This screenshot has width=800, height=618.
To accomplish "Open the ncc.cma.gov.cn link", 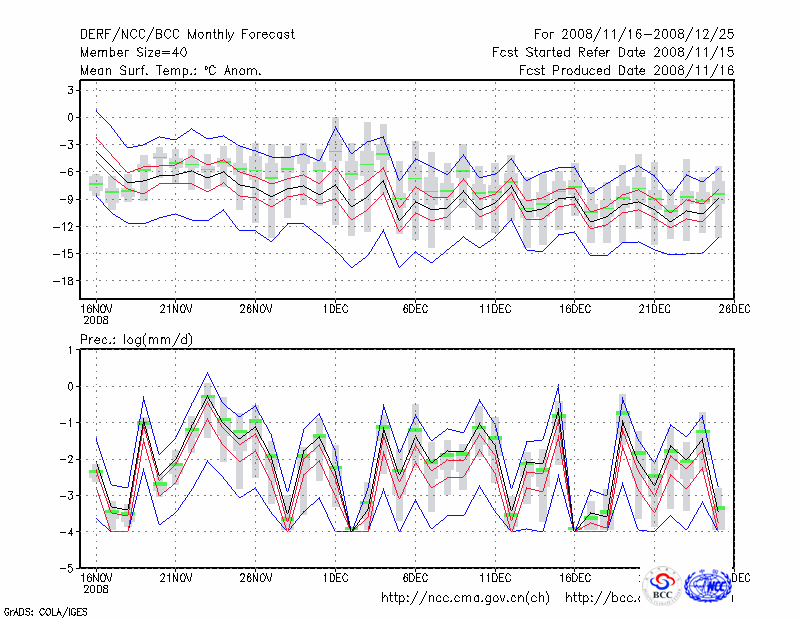I will [465, 598].
